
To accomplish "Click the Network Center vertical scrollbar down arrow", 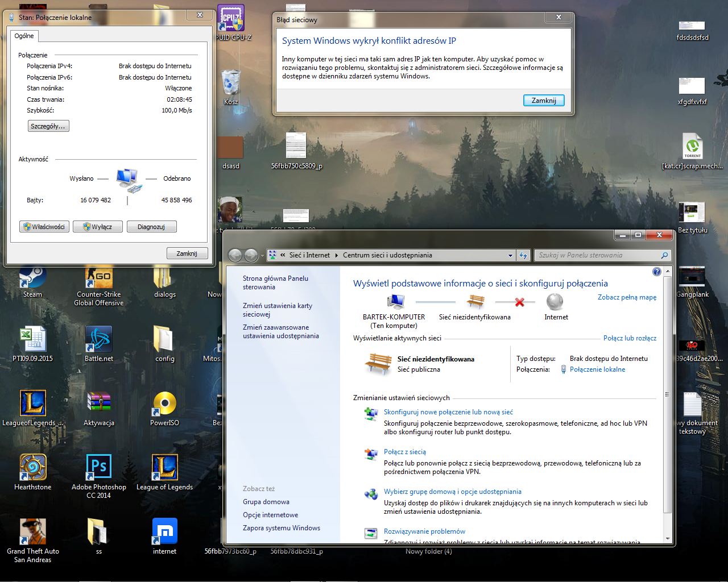I will pyautogui.click(x=667, y=538).
